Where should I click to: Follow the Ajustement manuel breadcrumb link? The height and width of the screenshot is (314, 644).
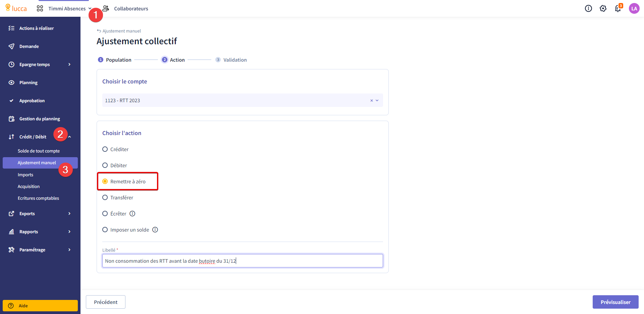click(122, 31)
